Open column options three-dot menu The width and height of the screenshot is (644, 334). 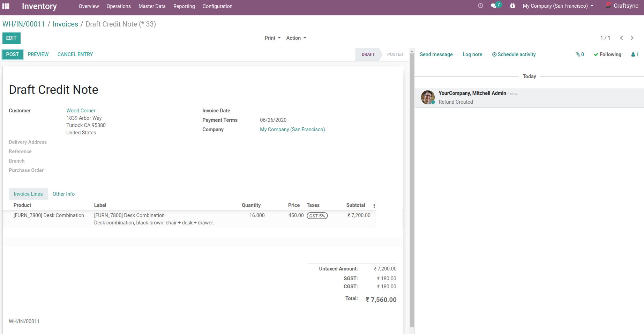point(374,206)
